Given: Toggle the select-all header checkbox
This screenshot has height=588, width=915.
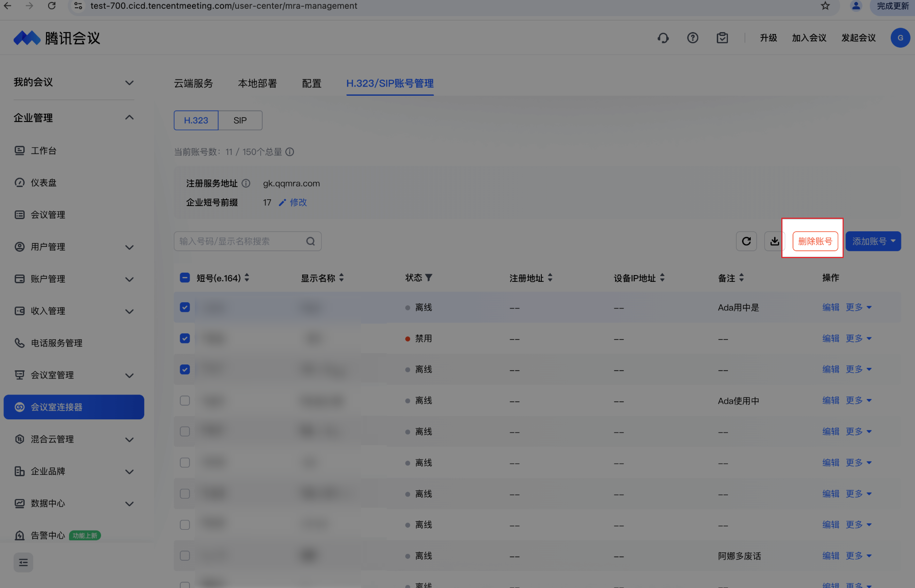Looking at the screenshot, I should 185,277.
